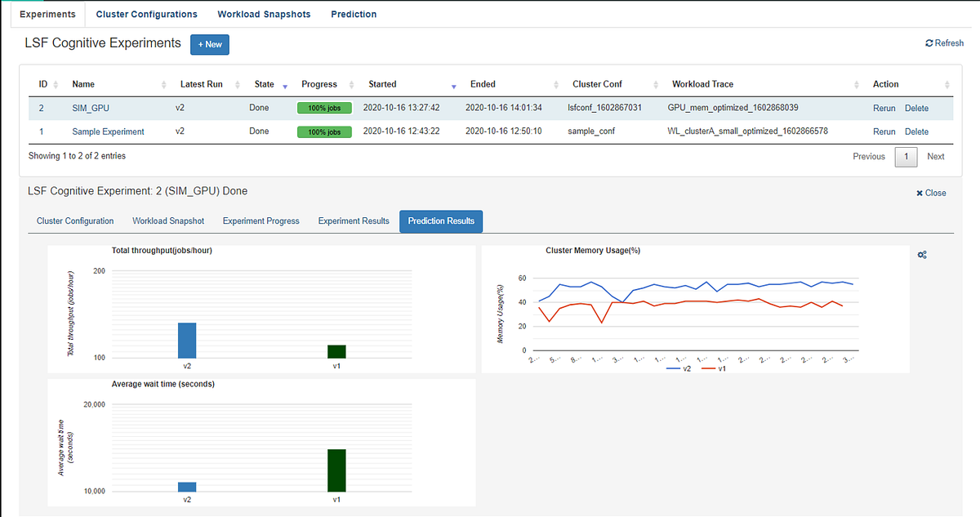Open chart options via the gears icon

point(922,255)
